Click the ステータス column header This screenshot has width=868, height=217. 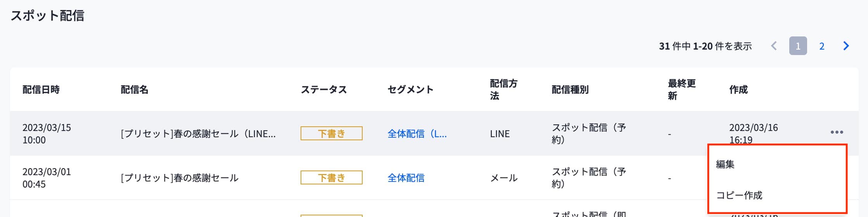[x=323, y=90]
